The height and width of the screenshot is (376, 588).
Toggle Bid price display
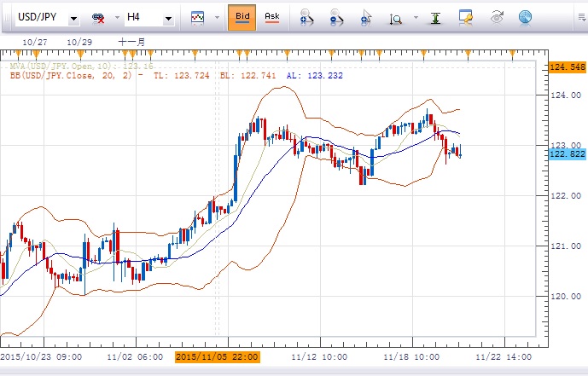click(242, 17)
